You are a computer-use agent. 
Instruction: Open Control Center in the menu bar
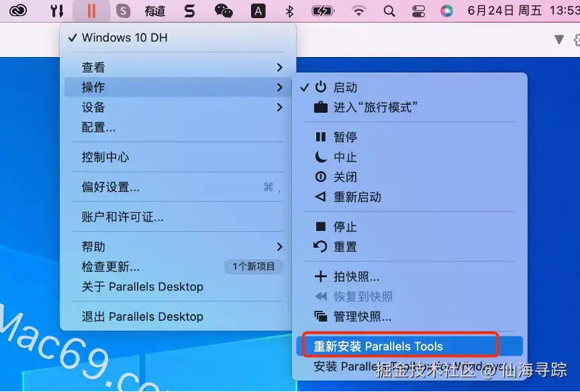[x=418, y=11]
